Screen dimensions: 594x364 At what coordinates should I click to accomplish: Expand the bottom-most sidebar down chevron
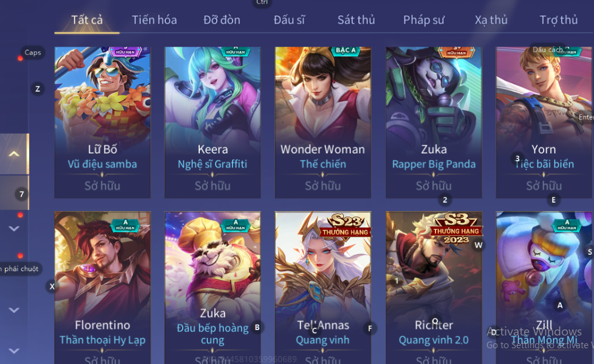pyautogui.click(x=14, y=351)
